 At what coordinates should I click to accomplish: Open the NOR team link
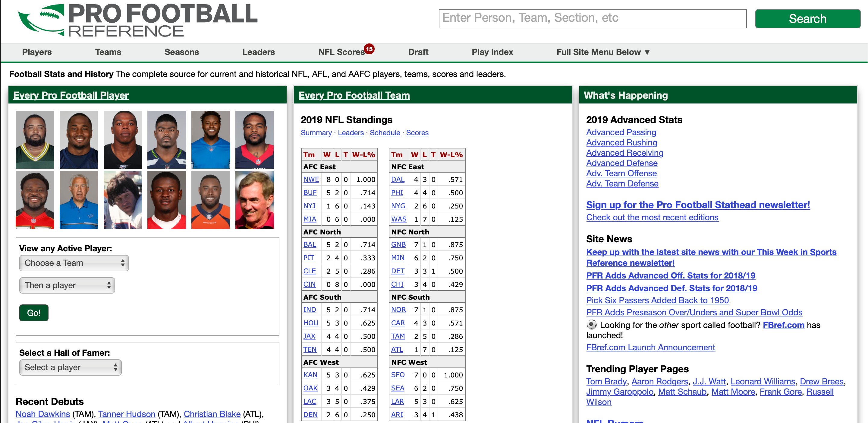[x=398, y=310]
